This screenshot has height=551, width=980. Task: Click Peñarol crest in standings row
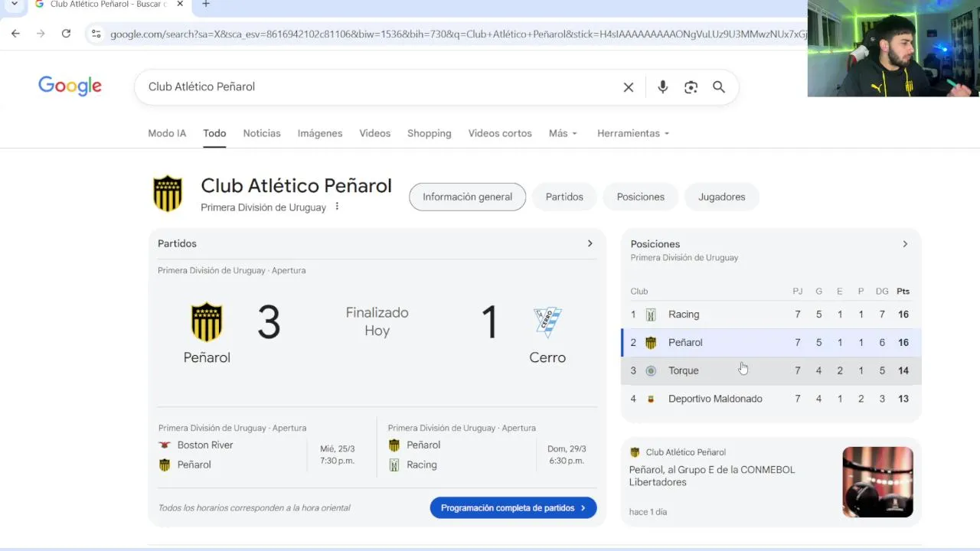pos(651,343)
